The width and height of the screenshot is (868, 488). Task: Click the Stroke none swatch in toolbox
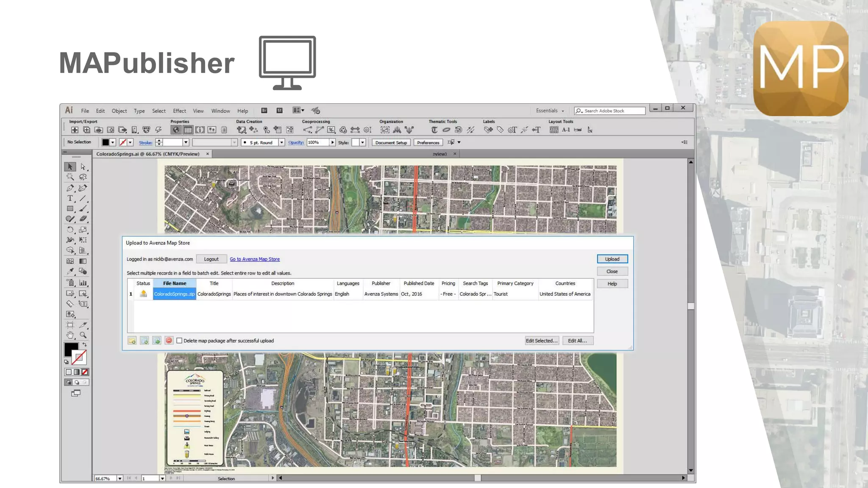tap(79, 358)
